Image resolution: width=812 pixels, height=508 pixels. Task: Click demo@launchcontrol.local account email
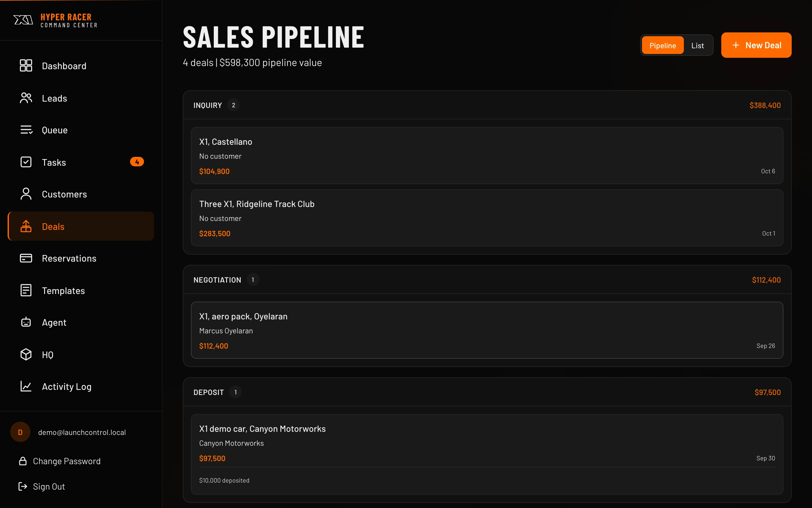coord(82,432)
